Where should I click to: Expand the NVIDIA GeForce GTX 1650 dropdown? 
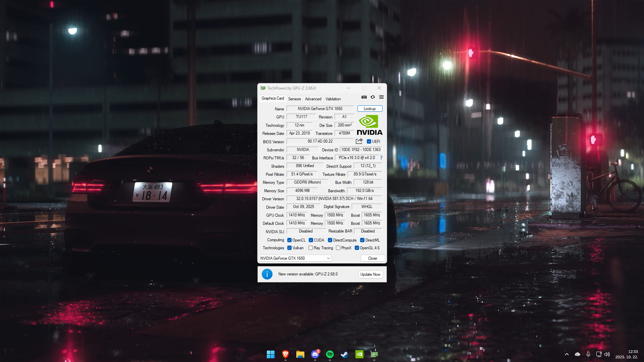295,258
